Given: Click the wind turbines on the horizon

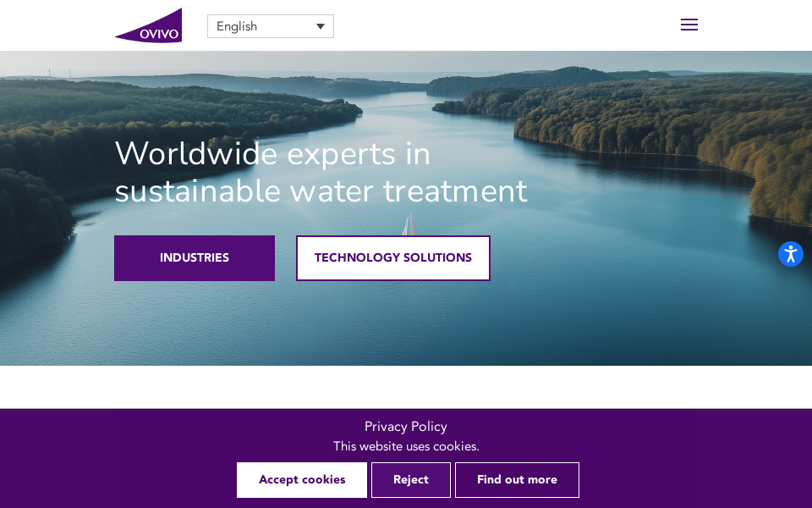Looking at the screenshot, I should coord(59,73).
